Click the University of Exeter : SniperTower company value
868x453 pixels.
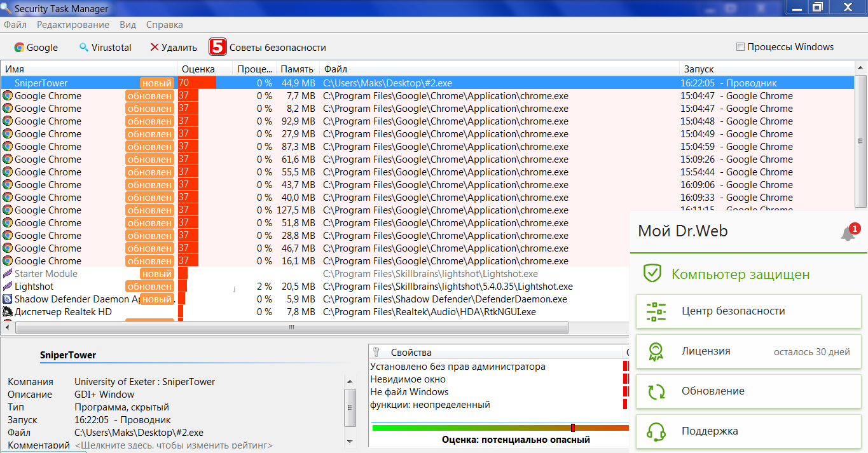145,382
